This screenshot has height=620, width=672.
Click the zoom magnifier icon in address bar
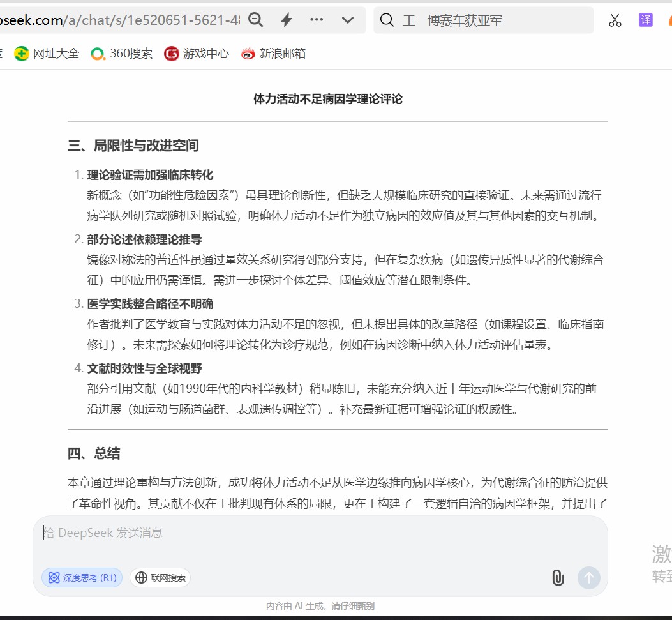pos(255,20)
